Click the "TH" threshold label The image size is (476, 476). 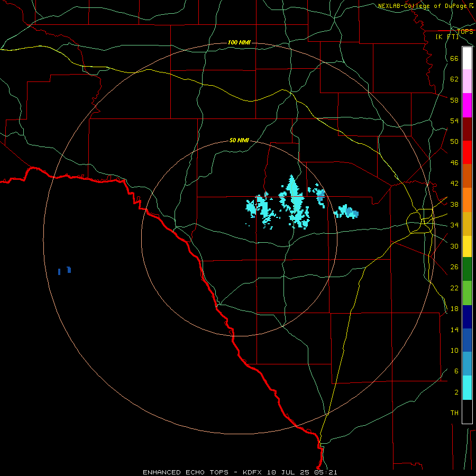[x=454, y=413]
